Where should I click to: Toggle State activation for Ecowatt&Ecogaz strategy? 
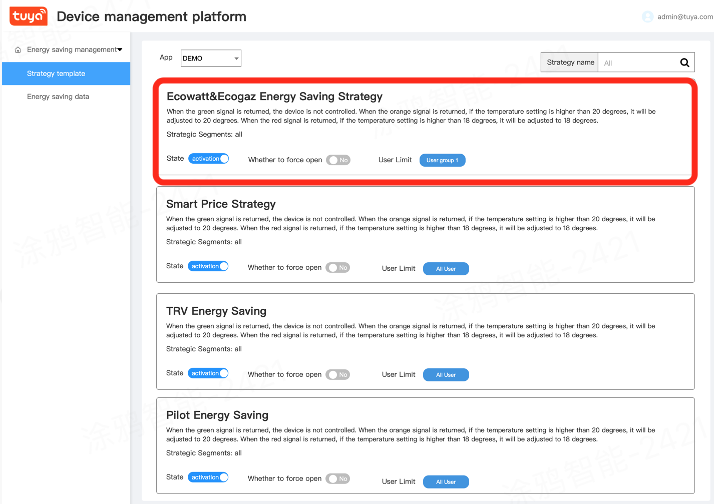209,158
